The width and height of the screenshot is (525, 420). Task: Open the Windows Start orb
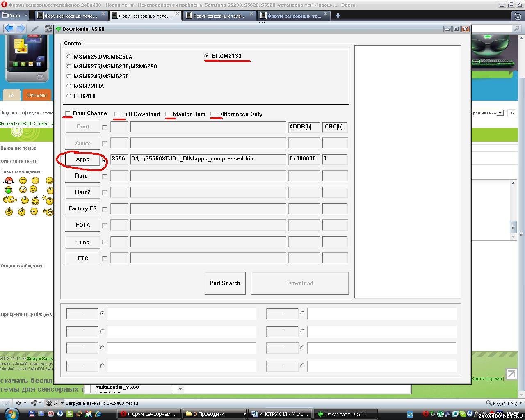coord(11,413)
